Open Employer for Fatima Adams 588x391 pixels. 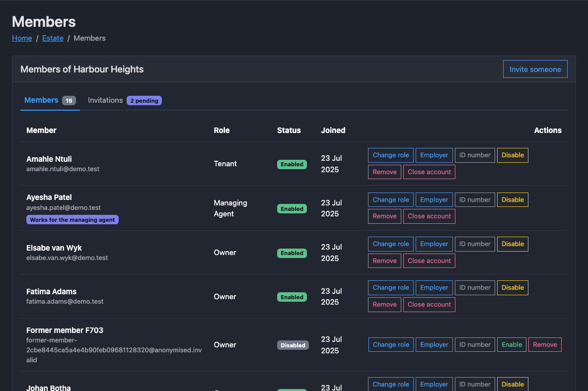(x=434, y=288)
